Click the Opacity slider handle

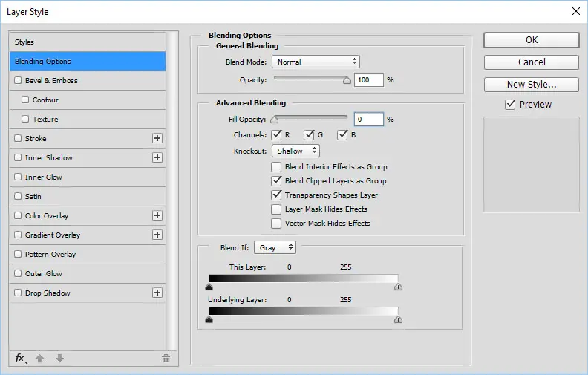347,80
